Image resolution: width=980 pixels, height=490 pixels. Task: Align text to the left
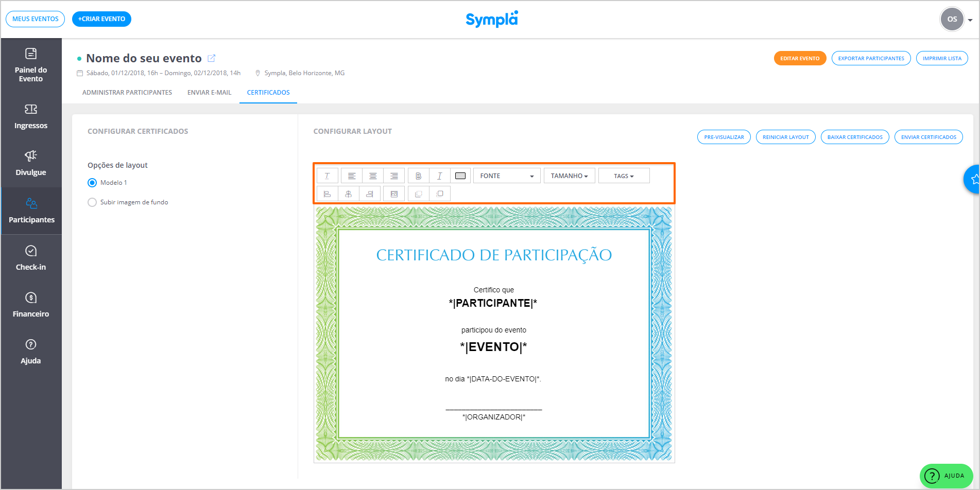pyautogui.click(x=352, y=176)
